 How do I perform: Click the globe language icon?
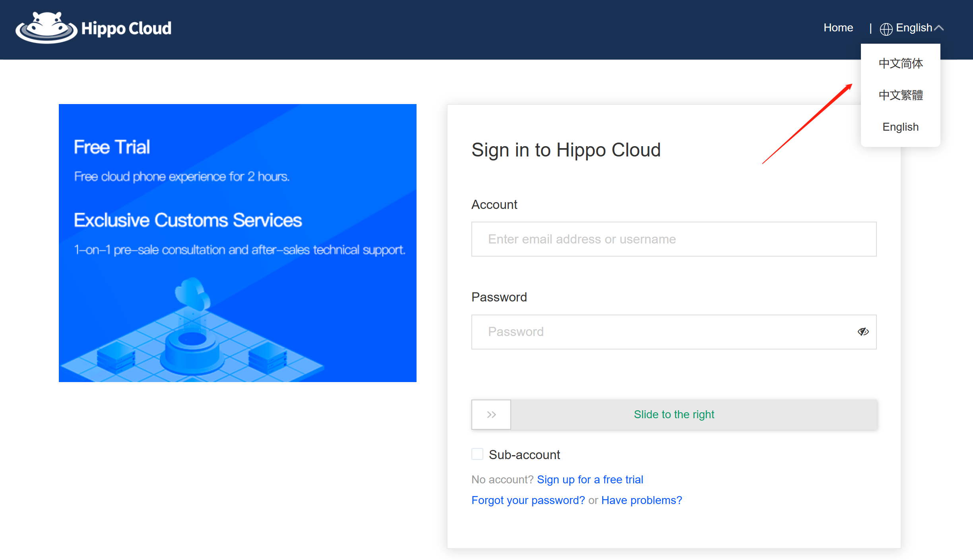886,29
